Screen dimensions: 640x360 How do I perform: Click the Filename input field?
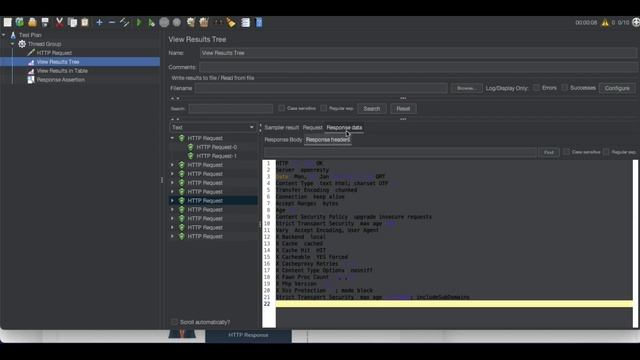pos(321,88)
